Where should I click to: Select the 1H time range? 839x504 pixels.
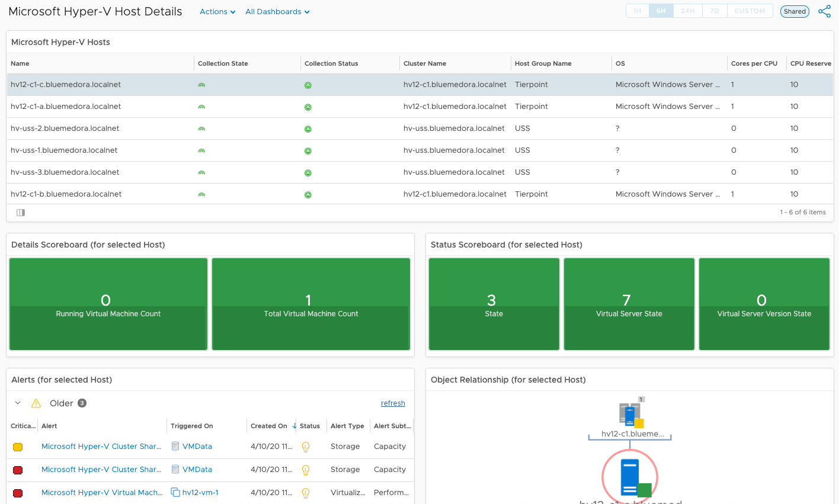638,11
